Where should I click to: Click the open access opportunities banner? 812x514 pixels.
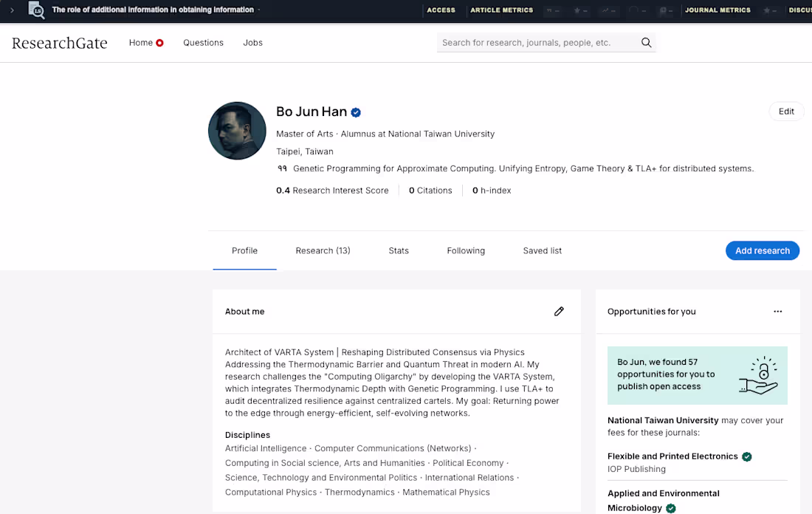[697, 375]
